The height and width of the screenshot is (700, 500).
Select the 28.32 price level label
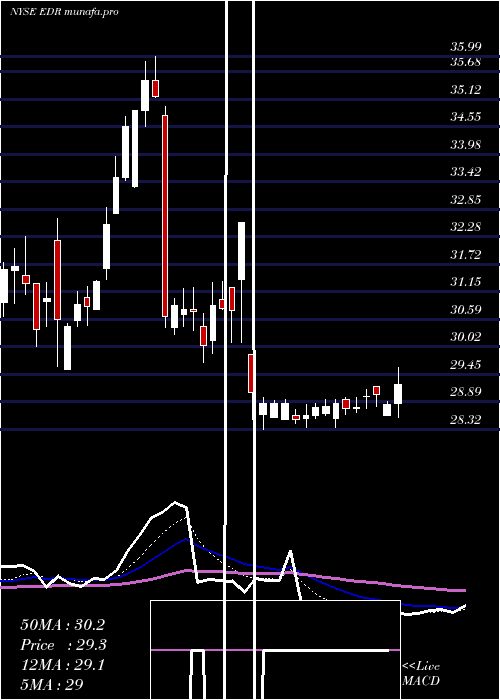[465, 419]
